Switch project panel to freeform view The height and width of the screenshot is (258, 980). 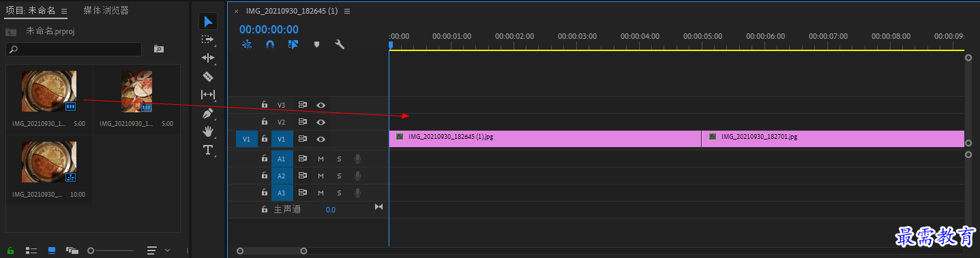point(72,251)
